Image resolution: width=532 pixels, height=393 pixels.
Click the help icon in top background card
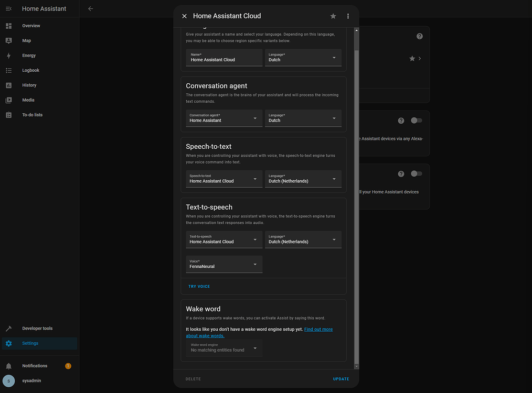click(420, 36)
